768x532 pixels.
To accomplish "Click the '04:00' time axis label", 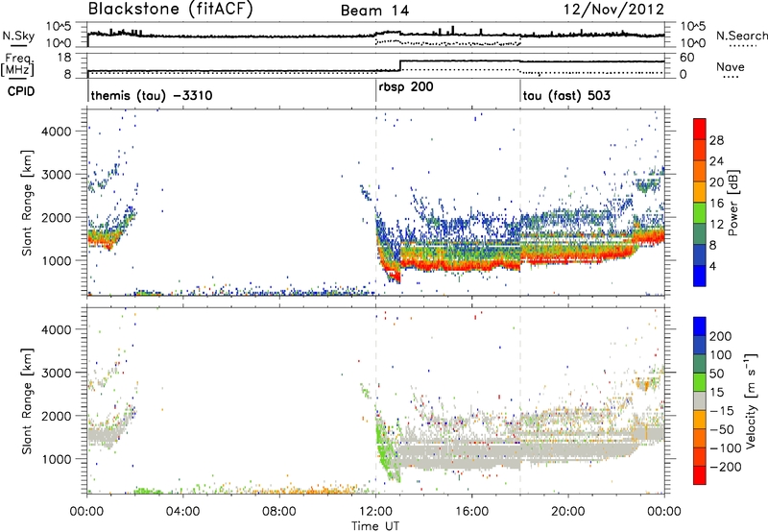I will (183, 512).
